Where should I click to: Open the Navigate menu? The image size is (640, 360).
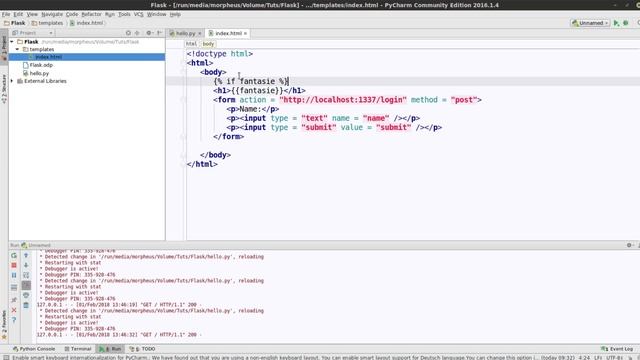52,14
